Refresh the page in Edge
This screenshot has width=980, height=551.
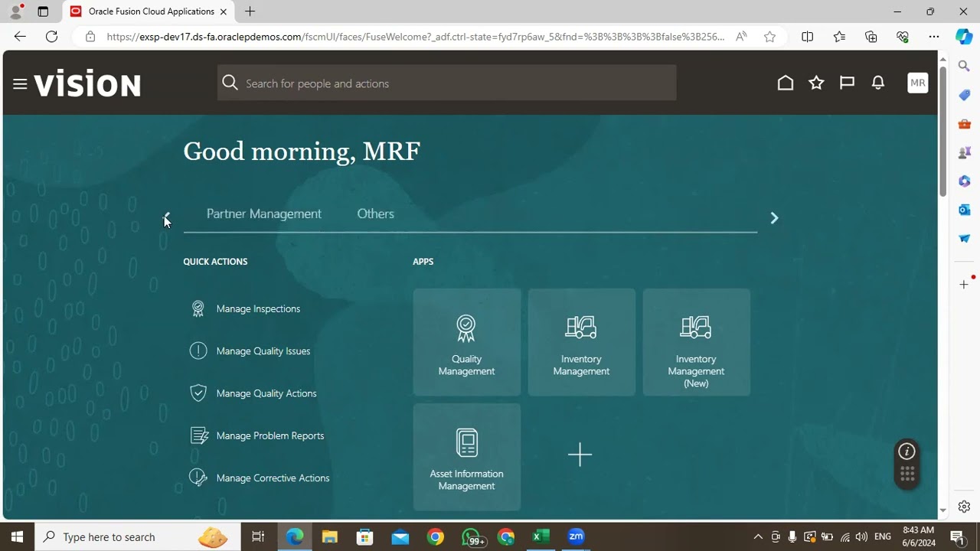tap(51, 37)
